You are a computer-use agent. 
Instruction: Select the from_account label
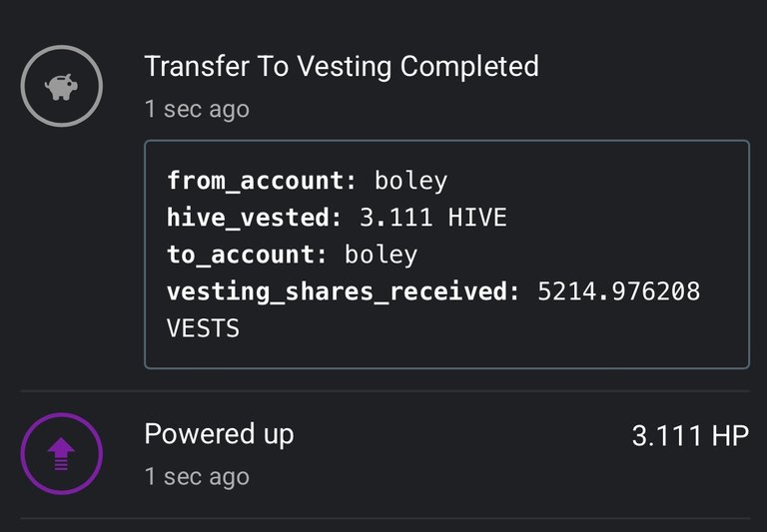263,181
